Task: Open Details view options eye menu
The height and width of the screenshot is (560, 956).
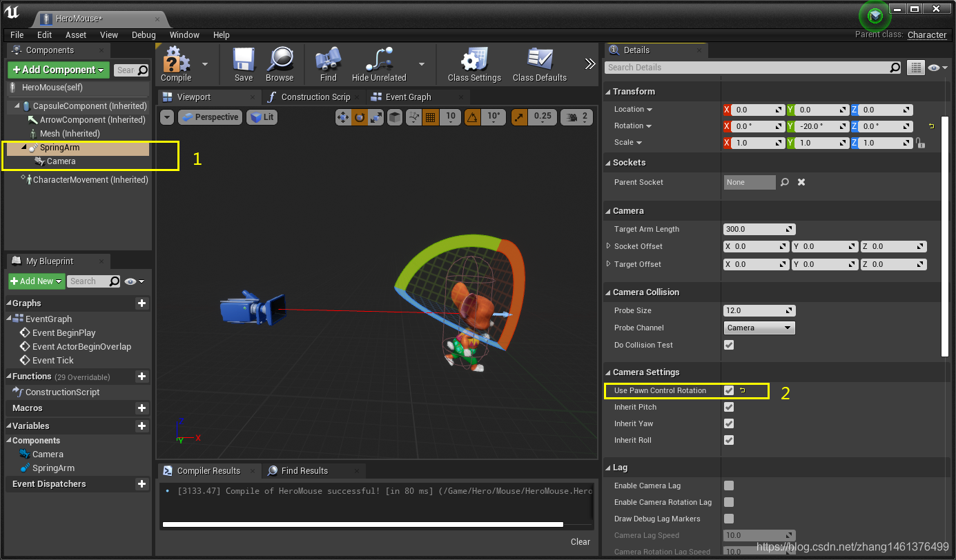Action: [937, 68]
